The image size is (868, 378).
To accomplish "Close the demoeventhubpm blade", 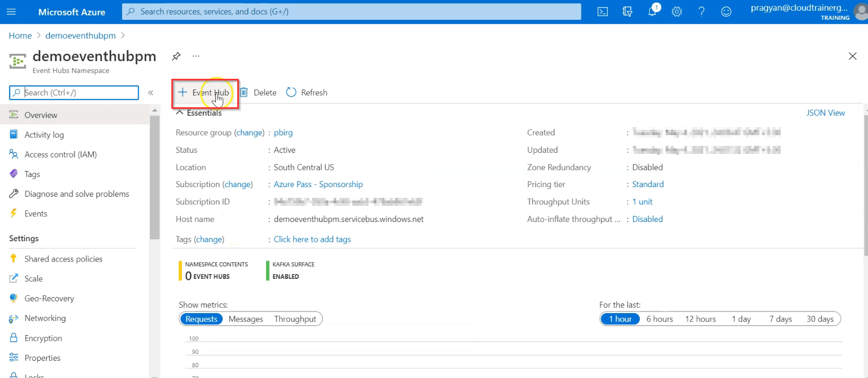I will tap(852, 56).
